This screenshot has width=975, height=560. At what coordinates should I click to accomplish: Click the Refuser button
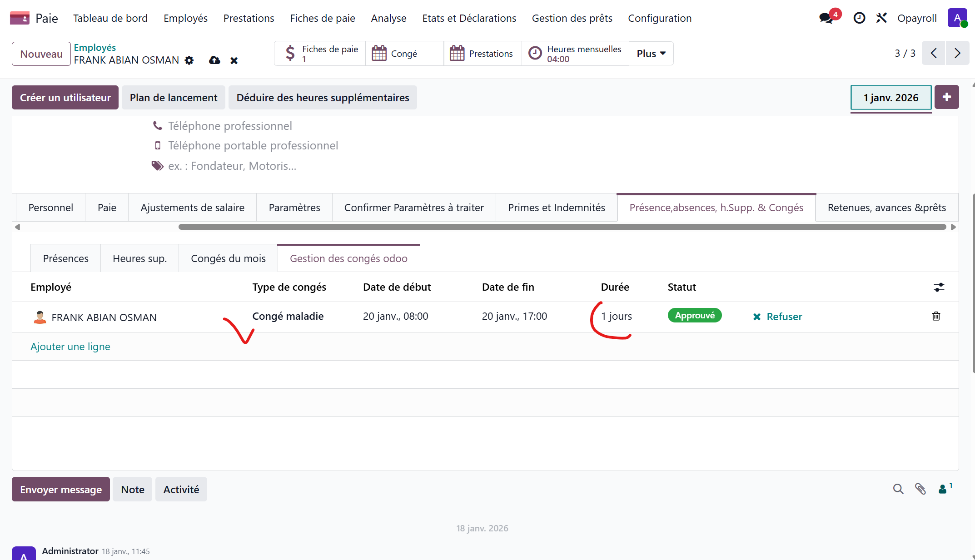777,317
